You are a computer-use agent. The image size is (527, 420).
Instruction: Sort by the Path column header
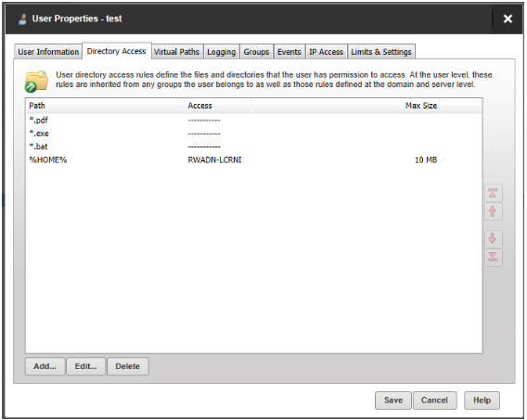[x=105, y=106]
